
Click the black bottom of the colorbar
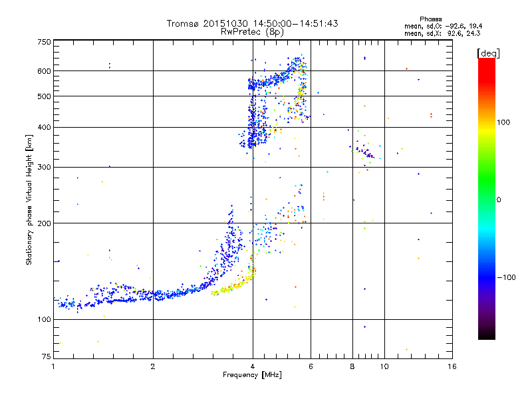click(x=487, y=332)
